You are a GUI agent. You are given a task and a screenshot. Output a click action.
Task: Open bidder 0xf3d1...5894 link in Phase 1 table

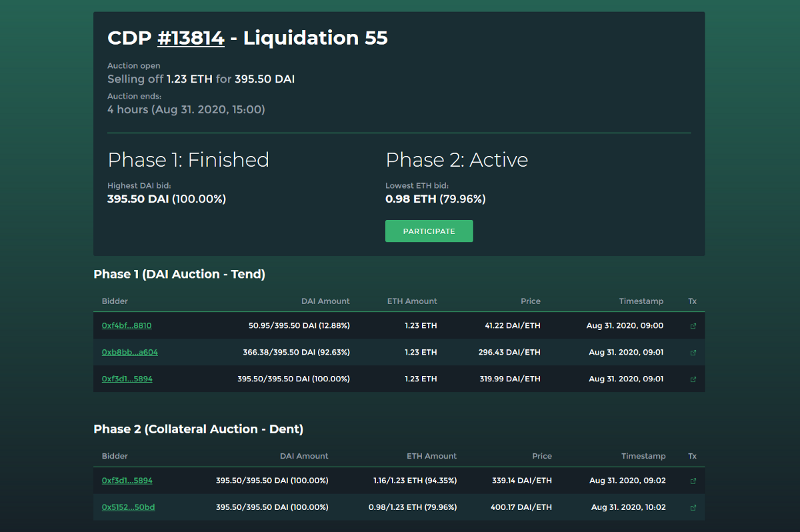pos(127,379)
